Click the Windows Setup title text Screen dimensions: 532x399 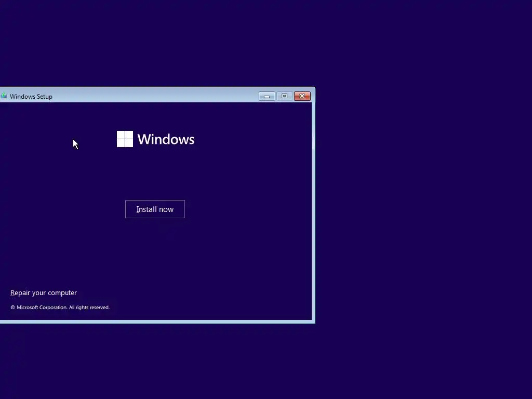point(31,97)
